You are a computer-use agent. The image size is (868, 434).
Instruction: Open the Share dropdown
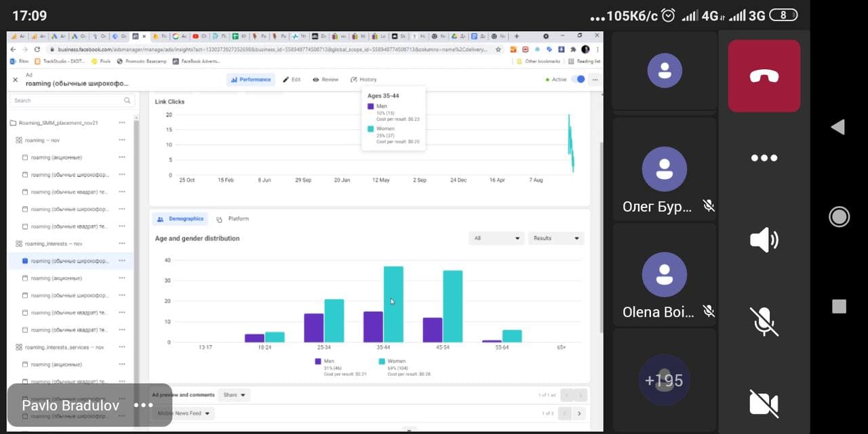pos(235,395)
